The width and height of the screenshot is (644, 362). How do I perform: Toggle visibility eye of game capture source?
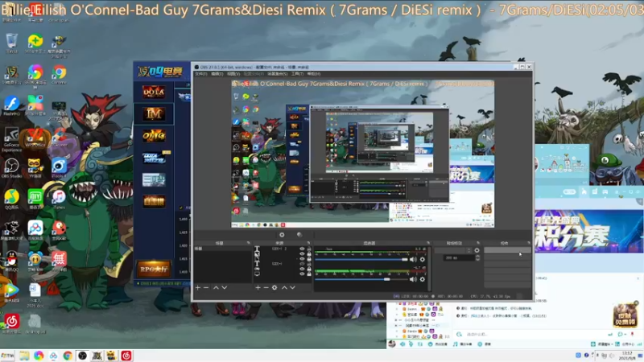[x=303, y=269]
